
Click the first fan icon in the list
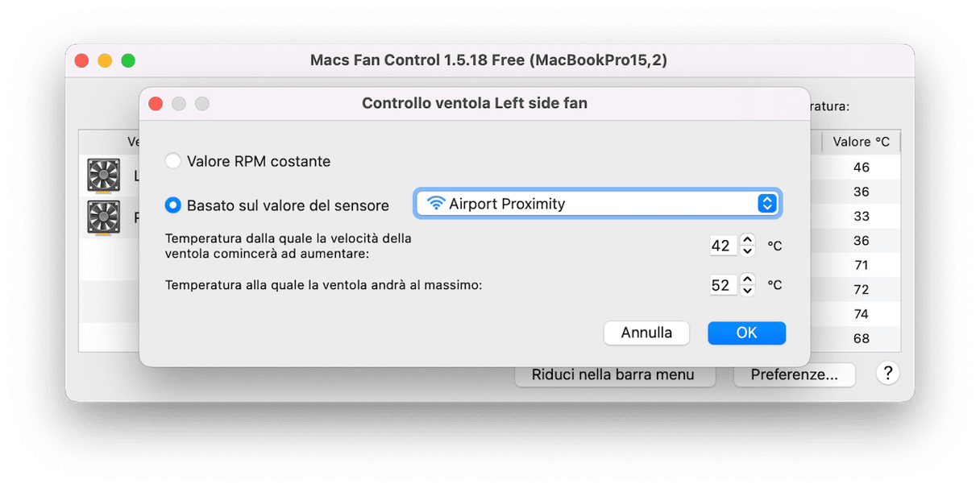(x=103, y=175)
